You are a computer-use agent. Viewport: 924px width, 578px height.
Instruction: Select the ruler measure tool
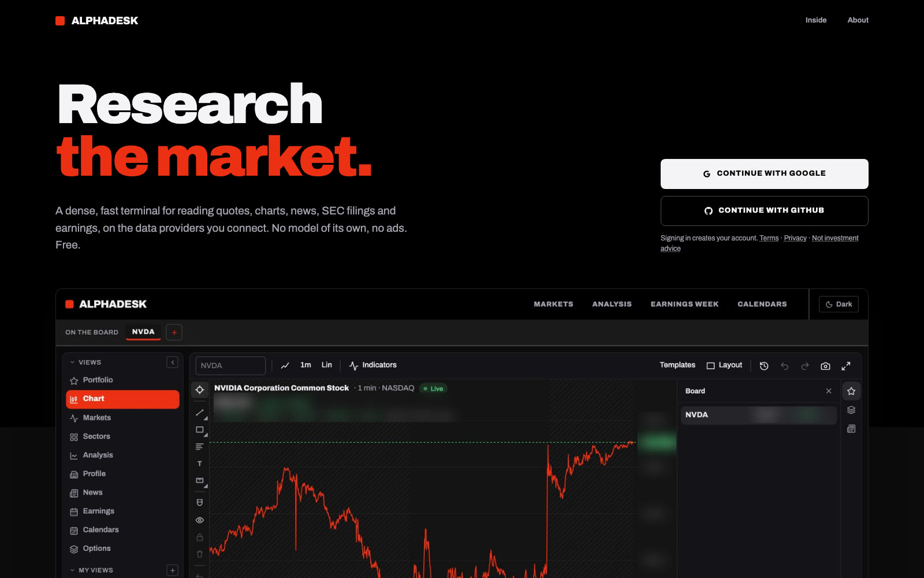[200, 480]
